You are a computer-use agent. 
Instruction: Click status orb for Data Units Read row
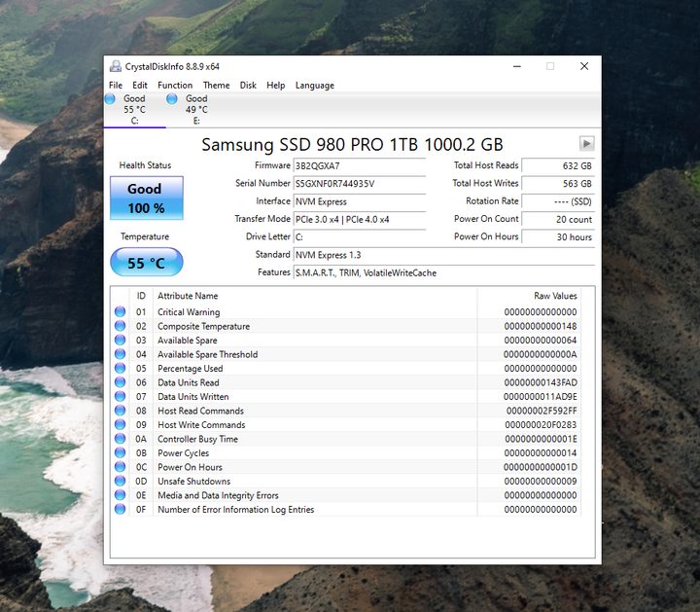pyautogui.click(x=121, y=382)
